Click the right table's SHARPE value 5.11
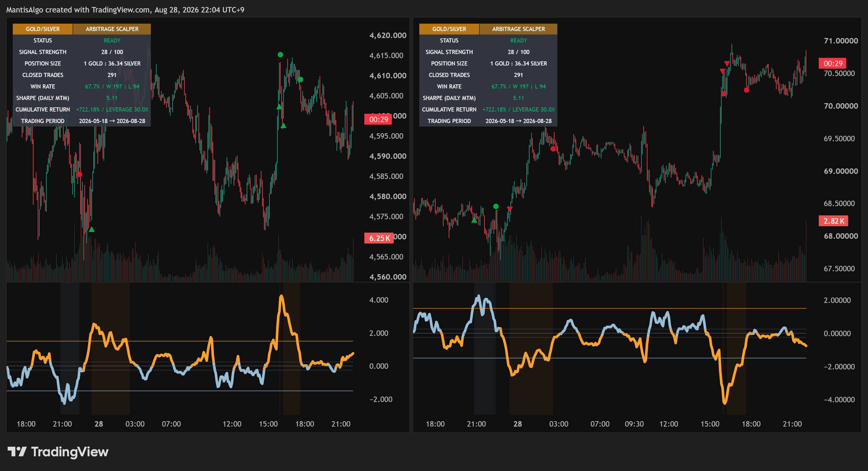 click(x=518, y=98)
